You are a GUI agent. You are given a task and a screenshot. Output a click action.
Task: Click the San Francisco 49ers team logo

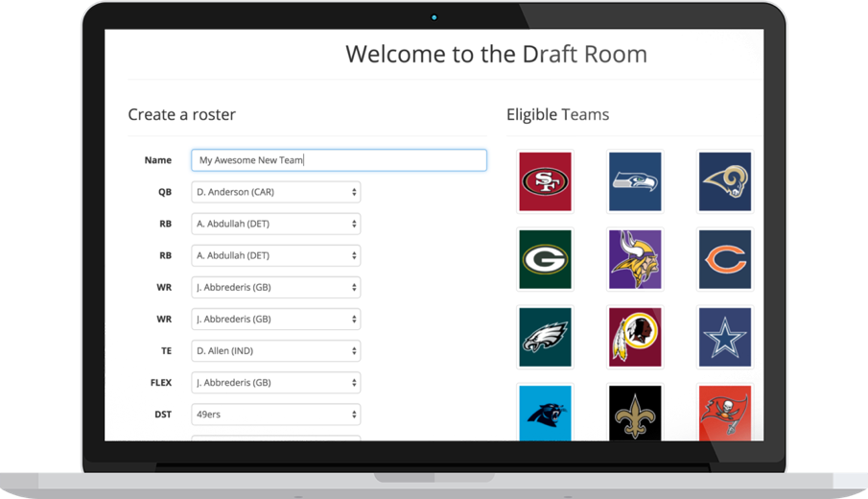click(x=546, y=181)
